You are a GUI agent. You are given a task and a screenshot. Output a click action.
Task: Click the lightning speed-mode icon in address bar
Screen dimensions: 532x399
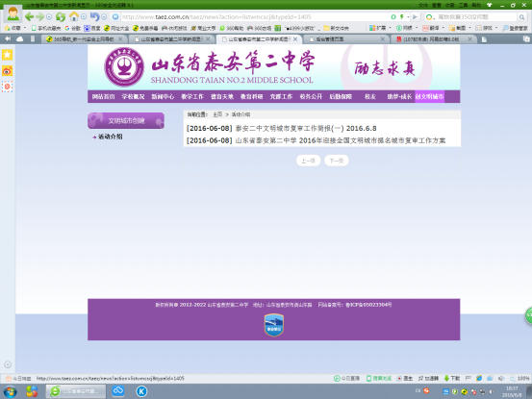pos(402,16)
